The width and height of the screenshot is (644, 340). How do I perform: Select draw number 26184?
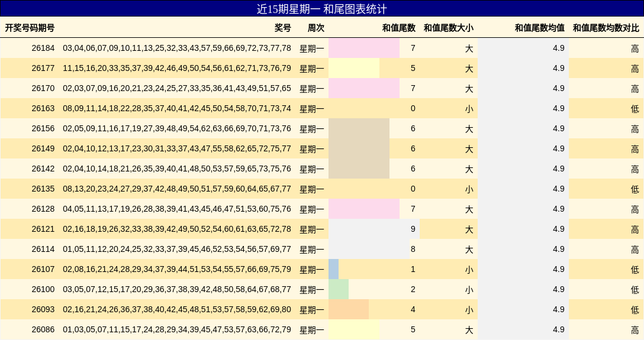[43, 48]
